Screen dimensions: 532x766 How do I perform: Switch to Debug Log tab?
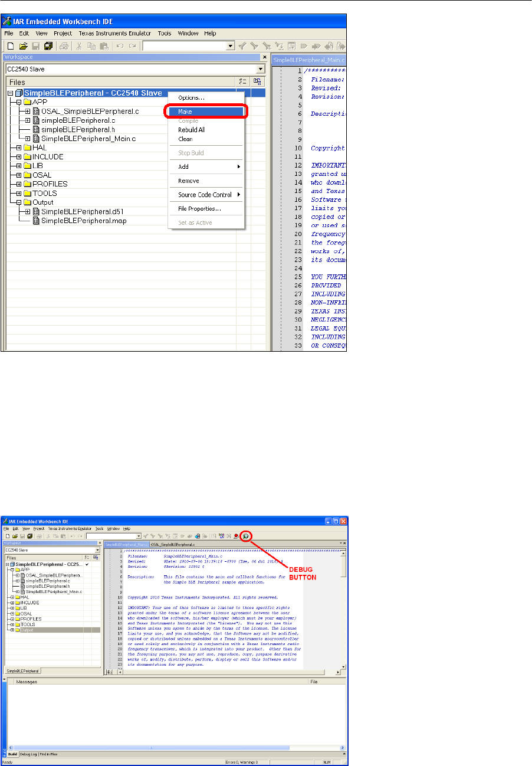point(29,754)
